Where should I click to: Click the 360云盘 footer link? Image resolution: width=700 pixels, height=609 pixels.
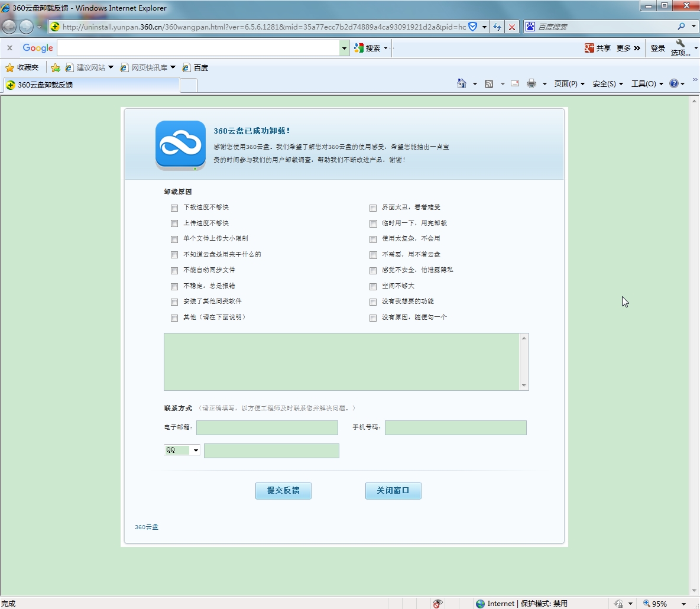click(147, 527)
